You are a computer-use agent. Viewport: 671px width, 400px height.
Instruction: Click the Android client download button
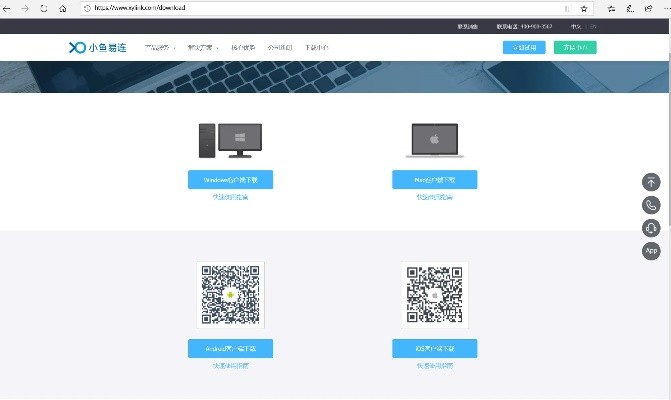tap(230, 349)
